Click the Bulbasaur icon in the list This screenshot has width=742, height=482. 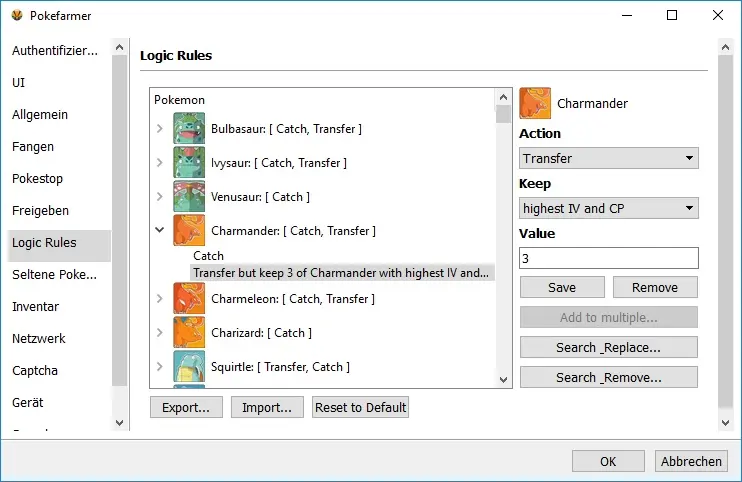[x=189, y=129]
